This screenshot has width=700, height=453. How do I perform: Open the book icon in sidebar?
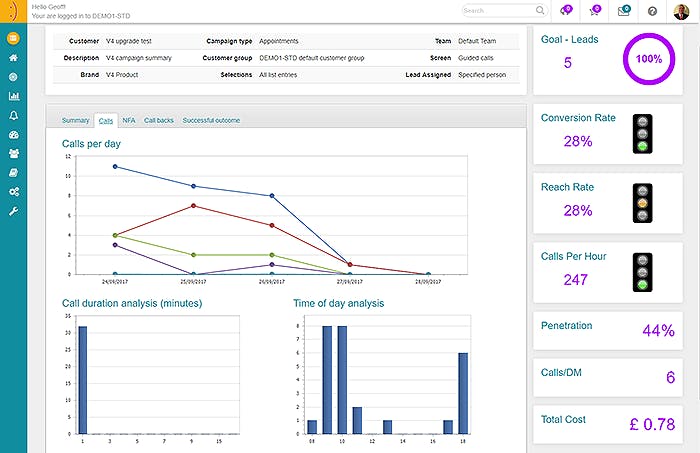click(x=13, y=173)
